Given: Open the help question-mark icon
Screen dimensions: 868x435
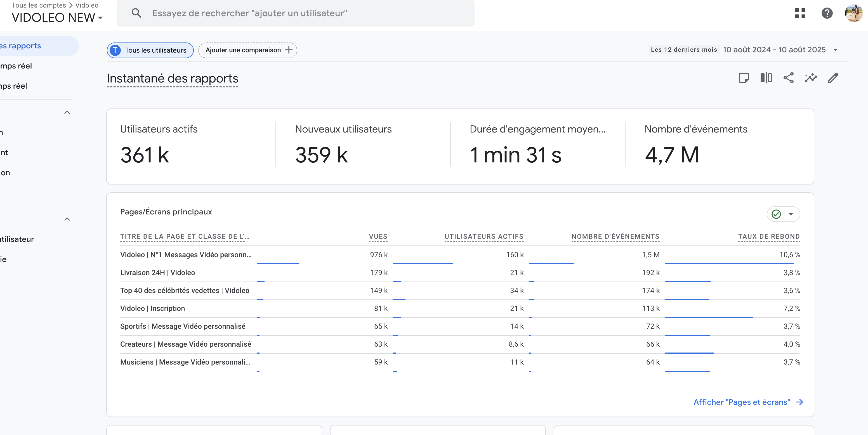Looking at the screenshot, I should [x=827, y=13].
